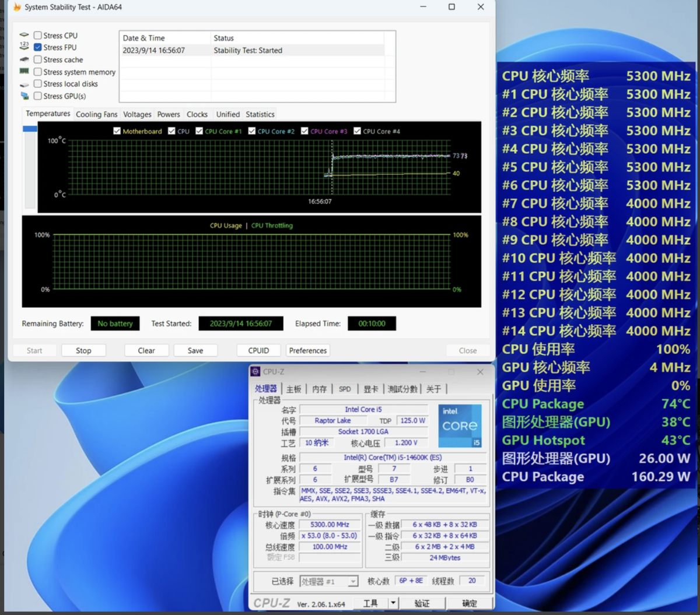Check the Stress local disks box
700x615 pixels.
click(38, 84)
